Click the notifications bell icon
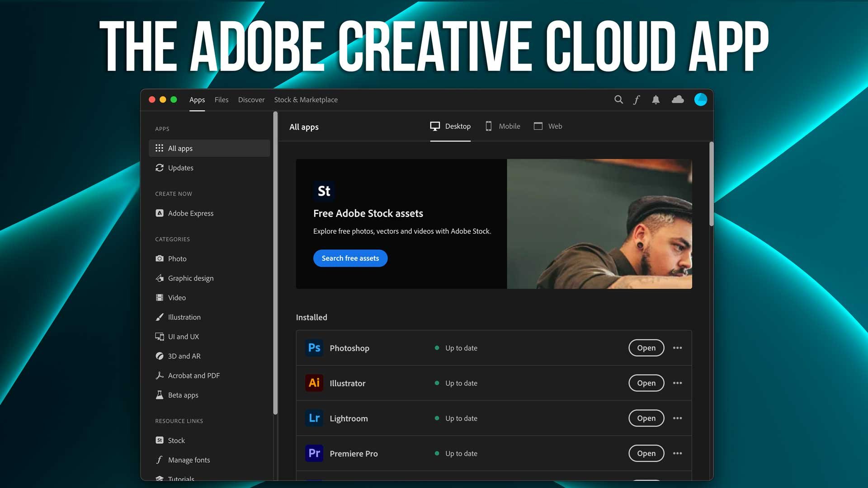This screenshot has height=488, width=868. pos(656,99)
